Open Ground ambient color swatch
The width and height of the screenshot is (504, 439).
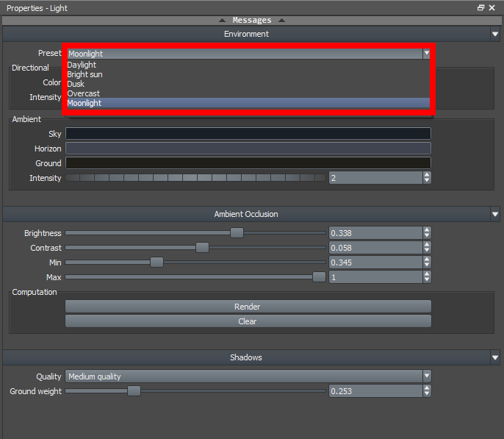(x=248, y=163)
